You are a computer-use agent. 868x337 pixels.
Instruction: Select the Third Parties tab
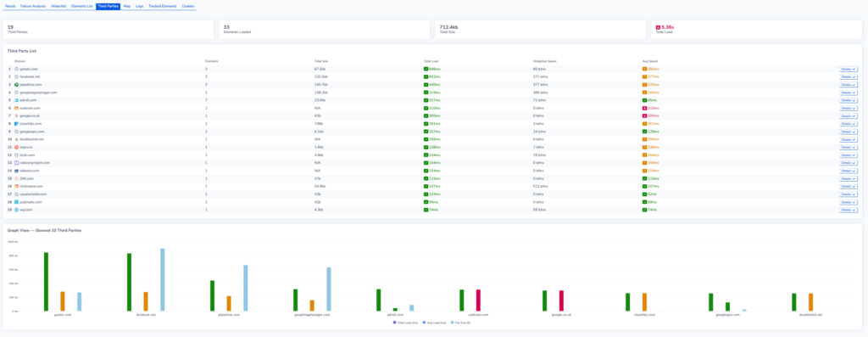pos(108,6)
